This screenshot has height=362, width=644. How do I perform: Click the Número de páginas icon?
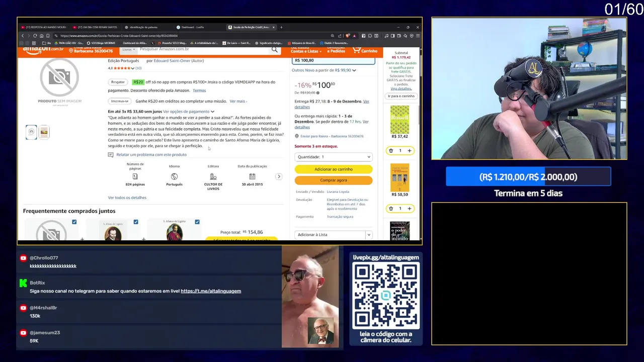point(135,176)
